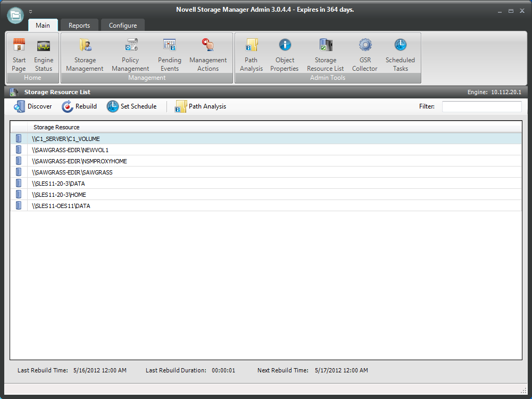Click the volume icon beside NSMPROXYHOME
This screenshot has height=399, width=532.
[19, 161]
